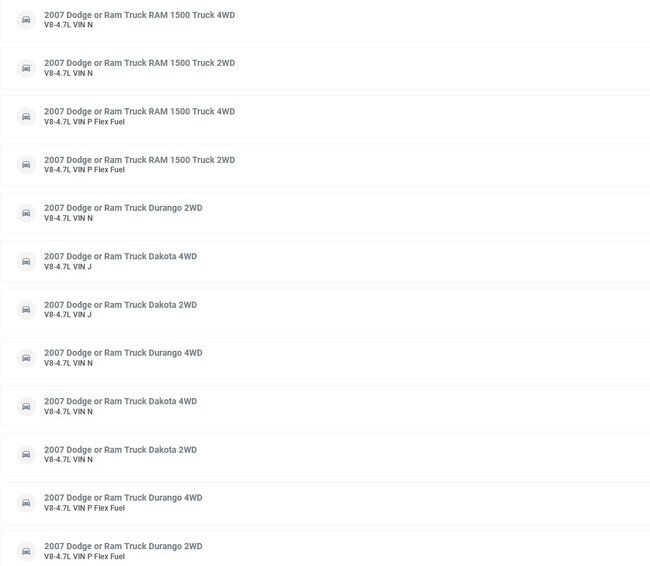Select 2007 Durango 2WD V8-4.7L VIN N

[325, 213]
